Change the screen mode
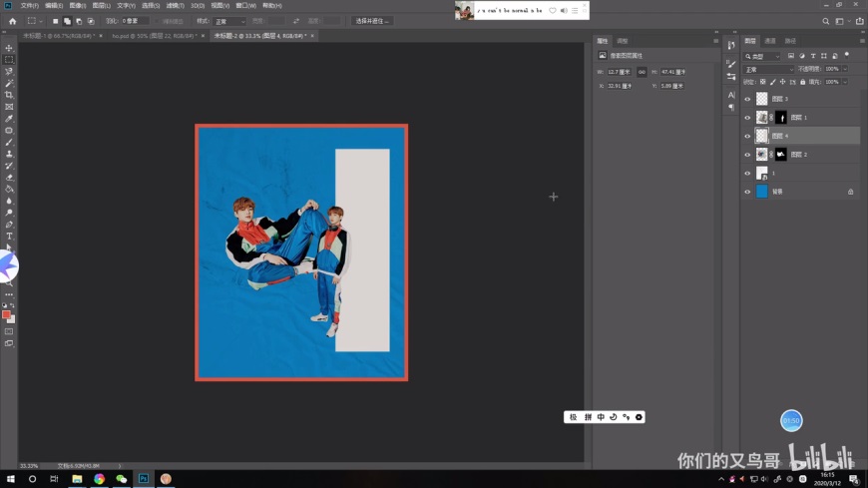 click(9, 343)
